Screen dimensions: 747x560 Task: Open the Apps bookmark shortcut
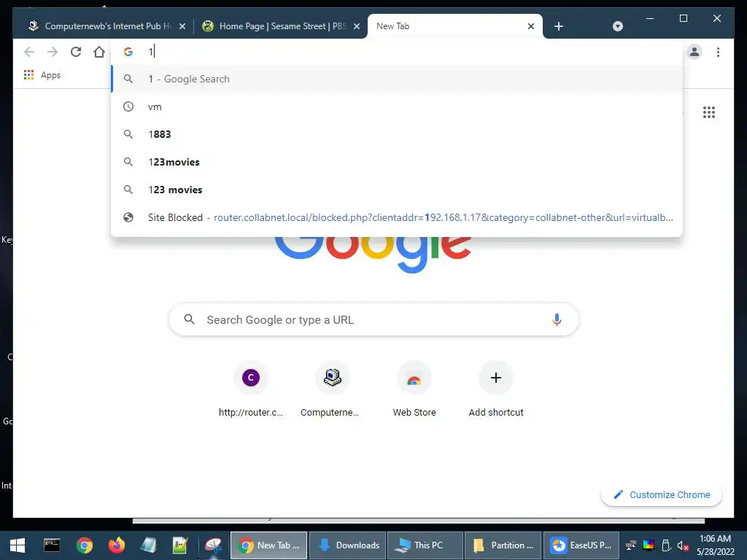tap(42, 75)
